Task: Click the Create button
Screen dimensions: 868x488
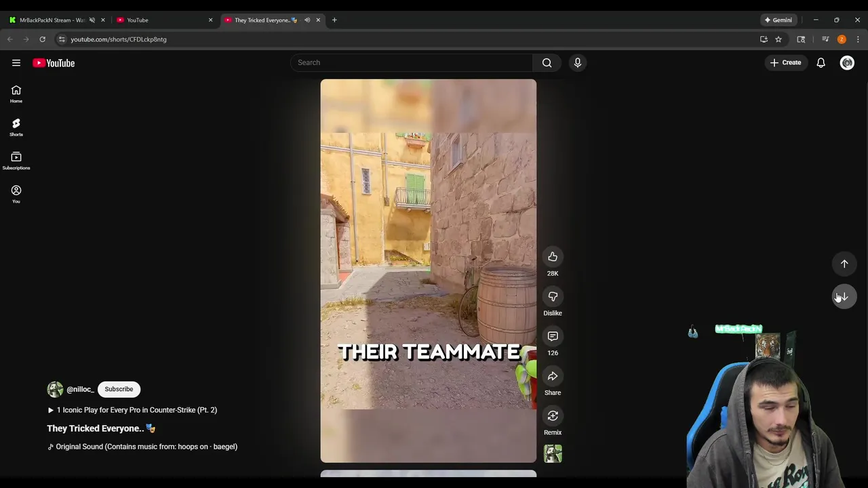Action: (785, 62)
